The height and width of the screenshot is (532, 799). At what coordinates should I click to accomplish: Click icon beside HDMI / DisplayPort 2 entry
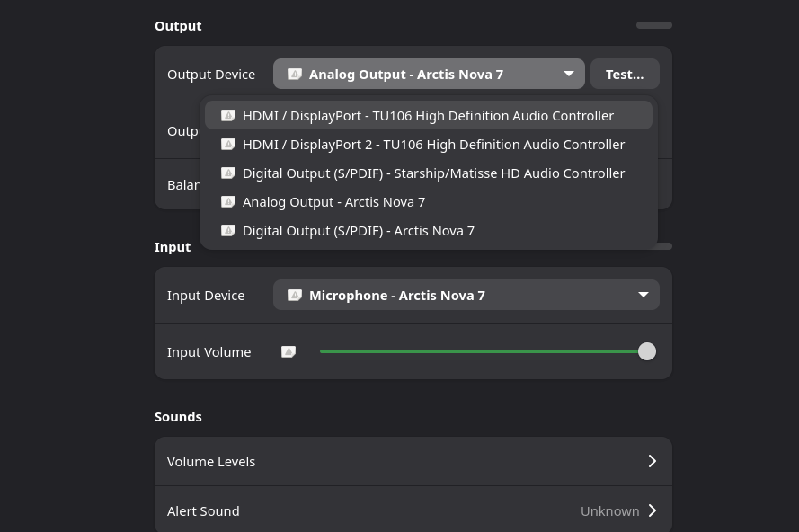click(x=228, y=145)
